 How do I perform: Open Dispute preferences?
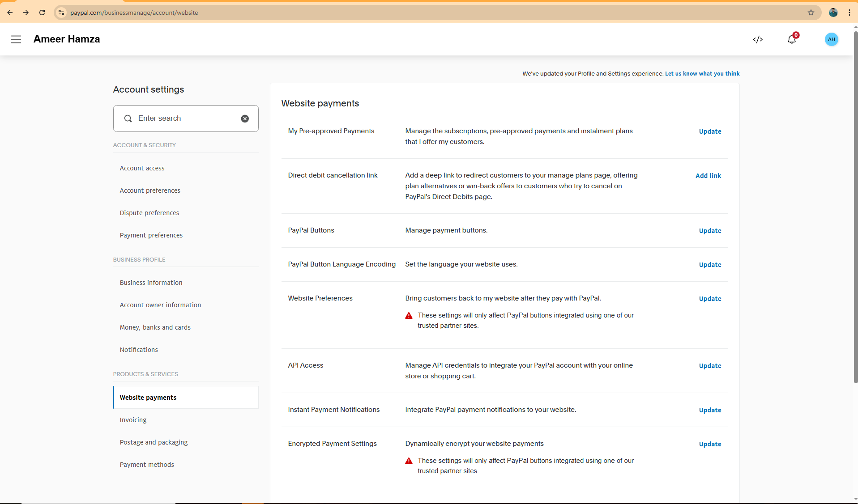[x=149, y=213]
